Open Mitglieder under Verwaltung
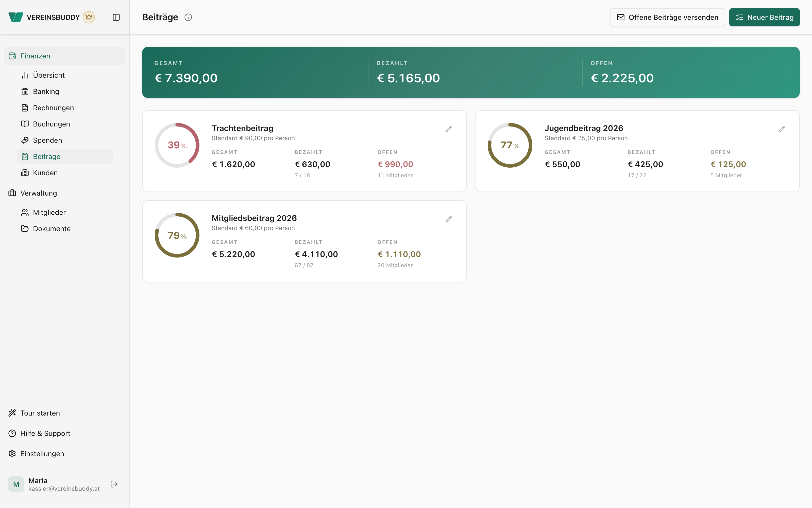The width and height of the screenshot is (812, 508). pyautogui.click(x=65, y=212)
